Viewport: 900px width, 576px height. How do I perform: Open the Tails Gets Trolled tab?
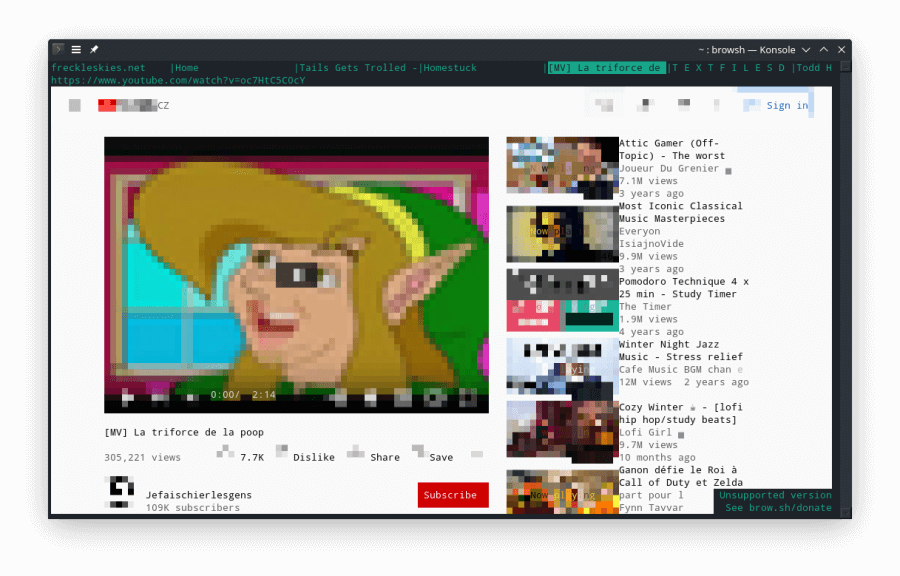pos(358,68)
